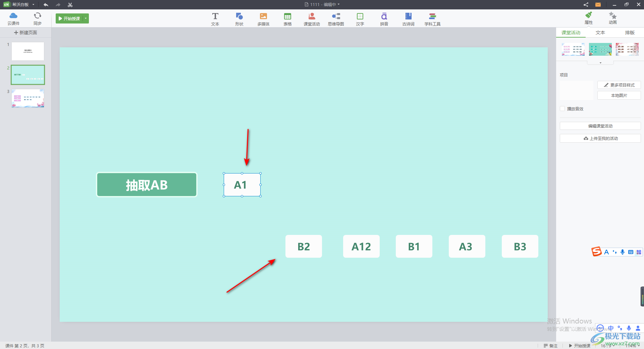
Task: Choose the red blossom activity template
Action: click(627, 49)
